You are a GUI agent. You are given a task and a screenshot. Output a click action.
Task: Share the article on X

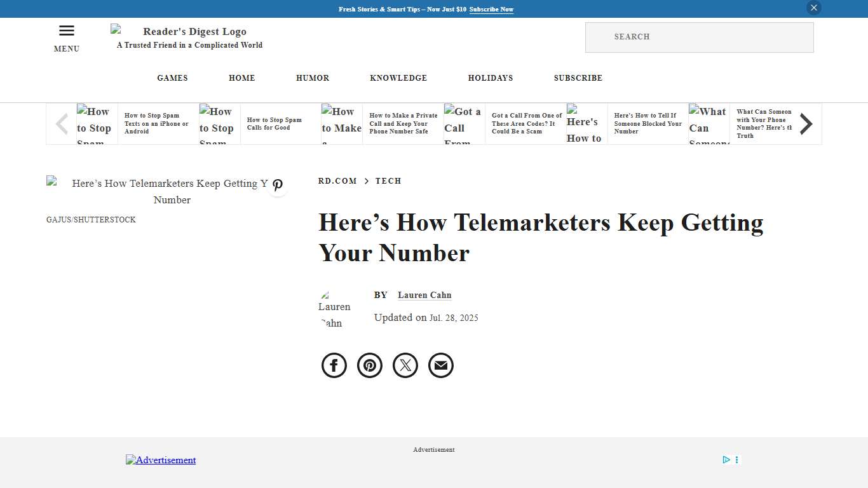point(405,365)
